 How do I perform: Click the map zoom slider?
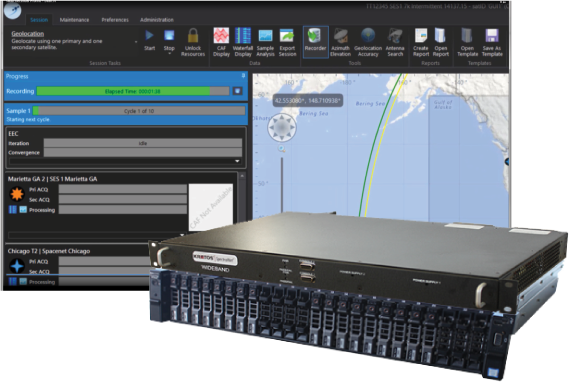[282, 185]
